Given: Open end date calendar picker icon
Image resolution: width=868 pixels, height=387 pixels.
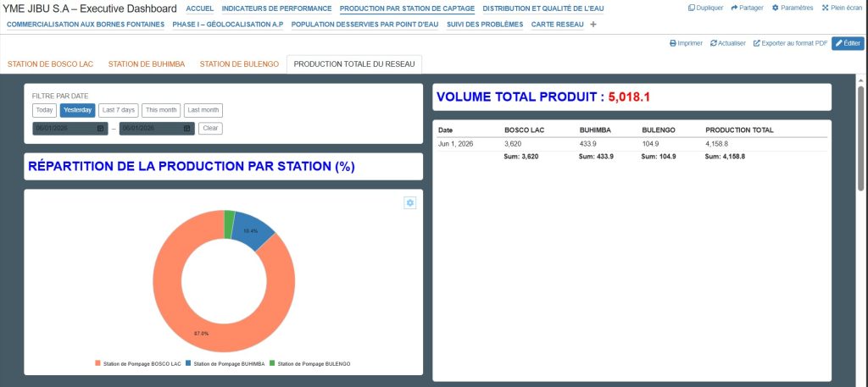Looking at the screenshot, I should (187, 128).
